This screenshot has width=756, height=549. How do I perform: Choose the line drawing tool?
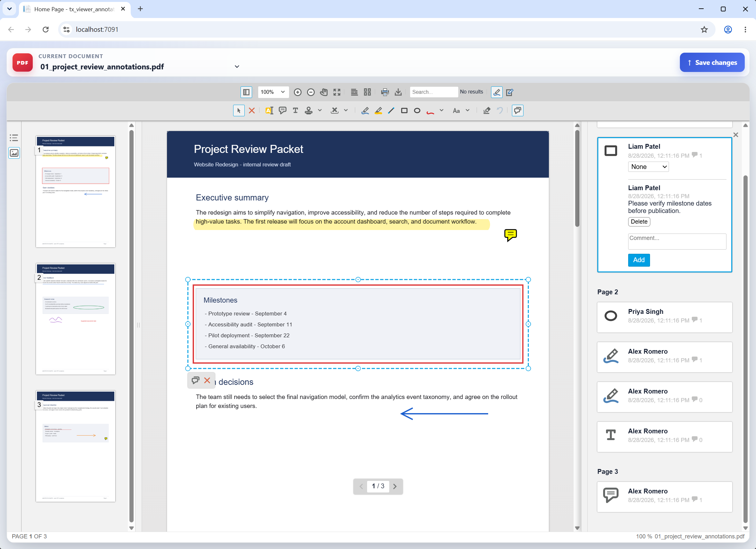click(x=391, y=110)
